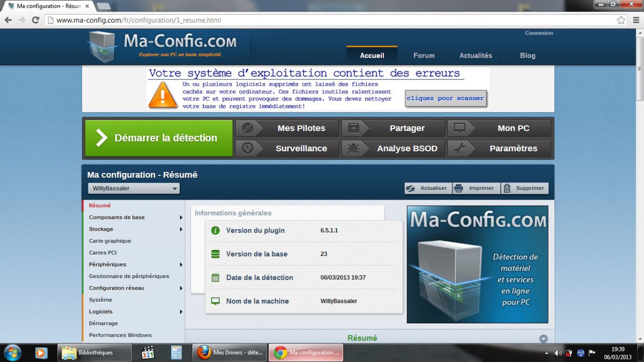Click the Mes Pilotes disc icon
Viewport: 644px width, 362px height.
[x=247, y=128]
